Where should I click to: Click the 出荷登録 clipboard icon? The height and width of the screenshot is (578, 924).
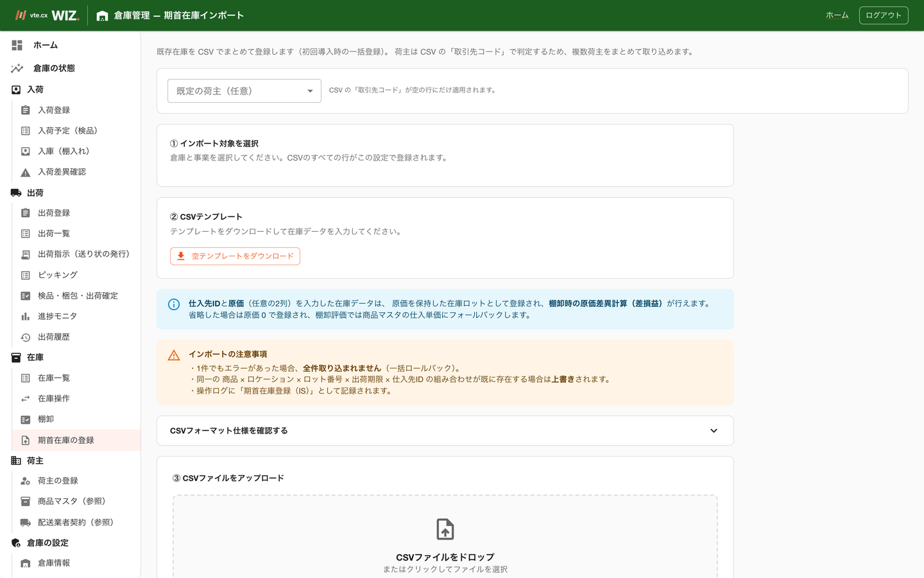pos(26,213)
